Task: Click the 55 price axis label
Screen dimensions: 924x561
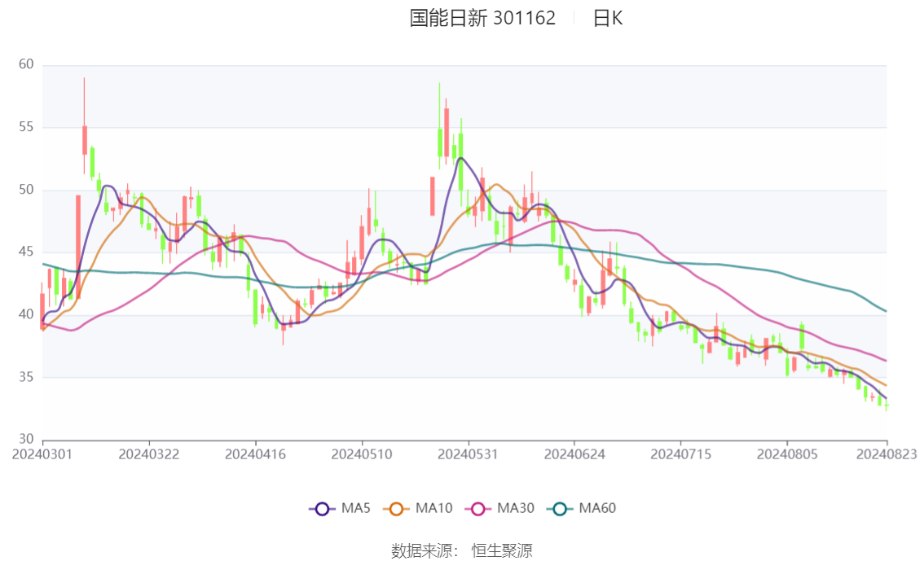Action: coord(26,126)
